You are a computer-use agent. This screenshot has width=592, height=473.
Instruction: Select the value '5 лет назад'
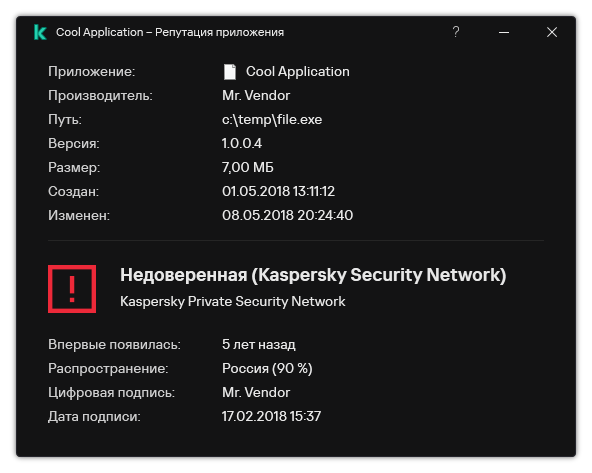point(259,345)
